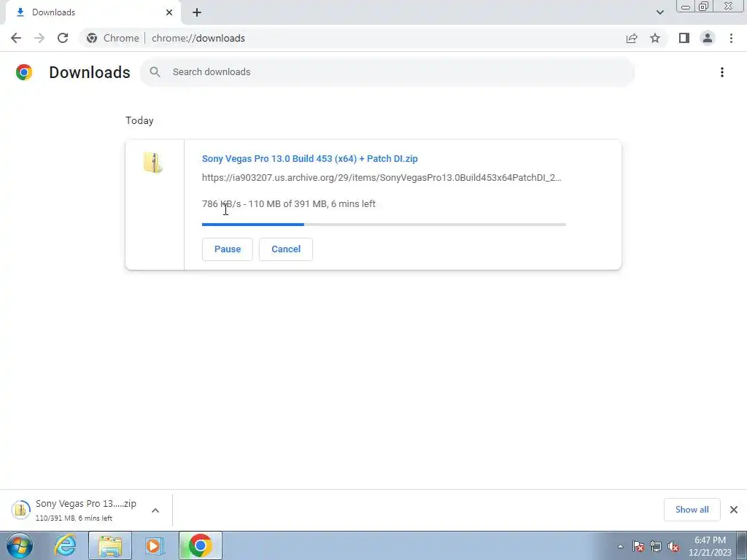Open a new tab with the plus button
The width and height of the screenshot is (747, 560).
pos(197,12)
